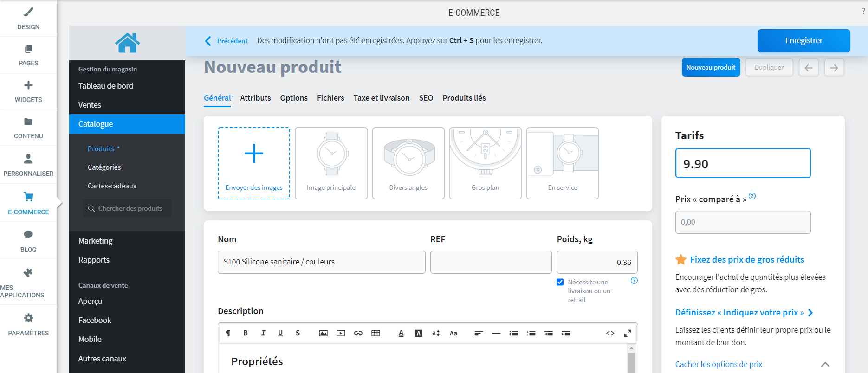Click the Dupliquer button

769,67
